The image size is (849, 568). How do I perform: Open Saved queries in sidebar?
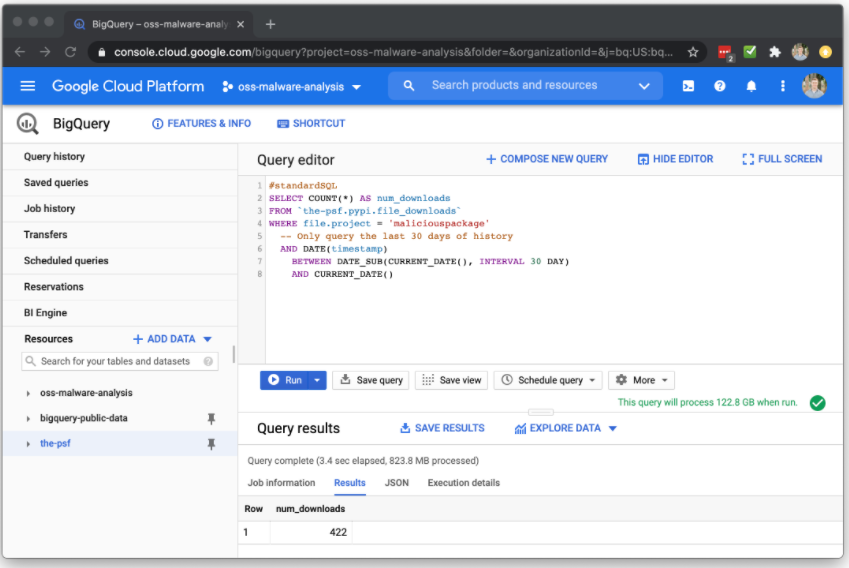tap(56, 183)
